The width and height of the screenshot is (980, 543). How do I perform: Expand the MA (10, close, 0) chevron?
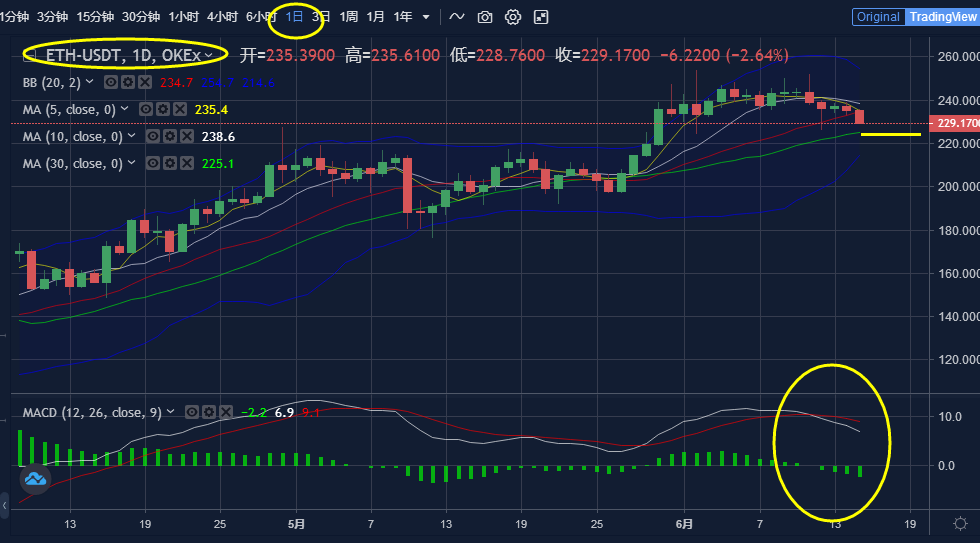pos(131,136)
